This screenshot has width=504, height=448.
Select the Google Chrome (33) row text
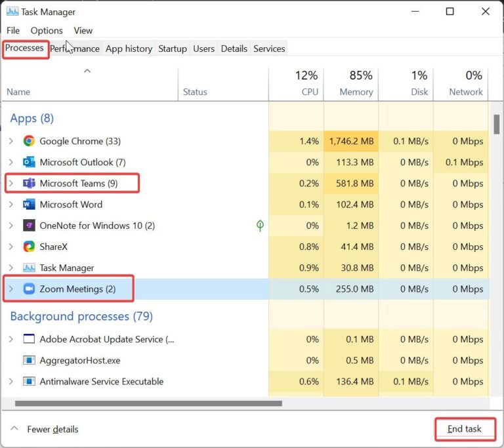tap(80, 141)
